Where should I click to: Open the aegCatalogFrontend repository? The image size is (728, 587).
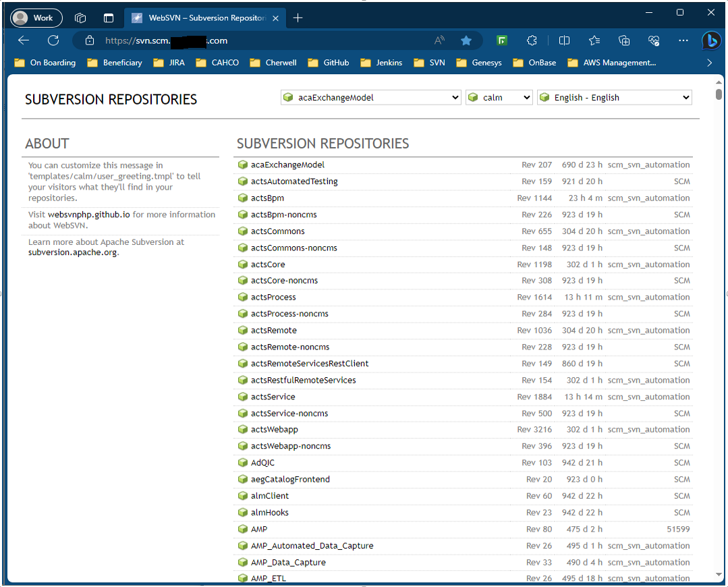click(290, 479)
